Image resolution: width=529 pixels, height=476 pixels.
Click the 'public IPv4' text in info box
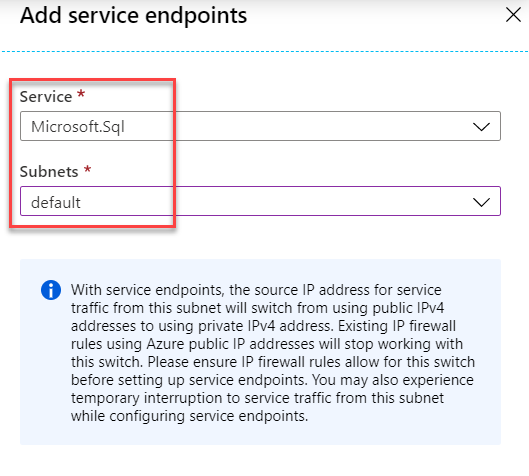(409, 308)
